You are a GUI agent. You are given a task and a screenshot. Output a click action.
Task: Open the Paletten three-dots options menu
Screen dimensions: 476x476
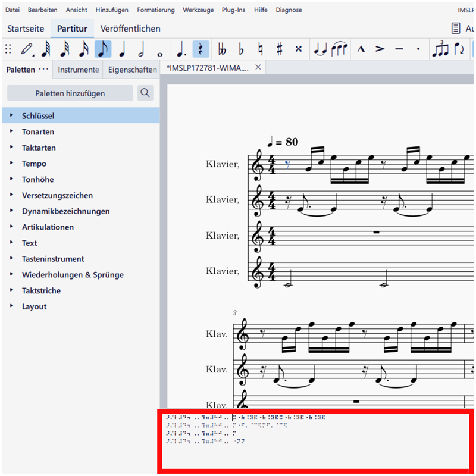[43, 69]
